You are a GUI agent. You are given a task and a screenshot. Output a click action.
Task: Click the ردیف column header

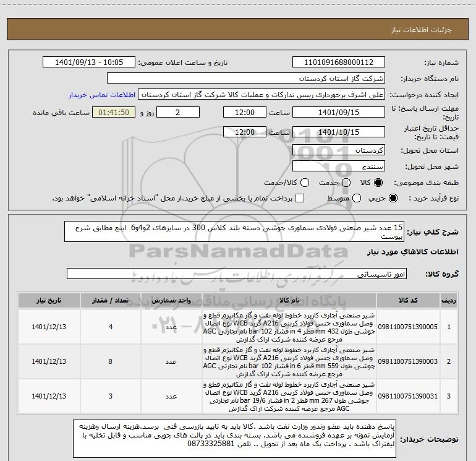449,301
